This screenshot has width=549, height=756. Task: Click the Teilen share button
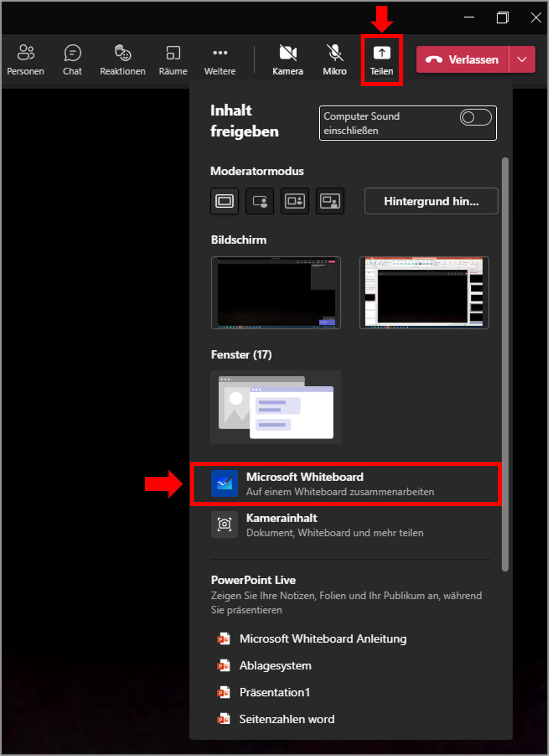point(381,60)
